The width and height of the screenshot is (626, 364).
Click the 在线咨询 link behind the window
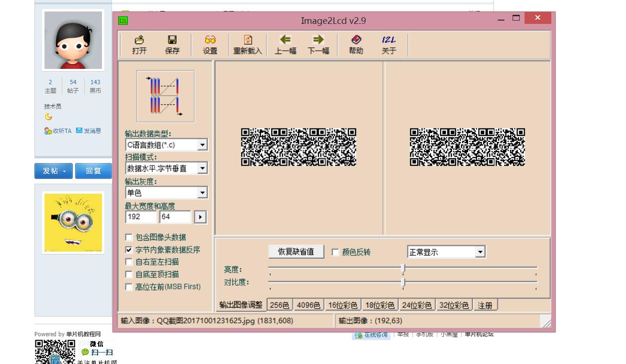click(371, 335)
